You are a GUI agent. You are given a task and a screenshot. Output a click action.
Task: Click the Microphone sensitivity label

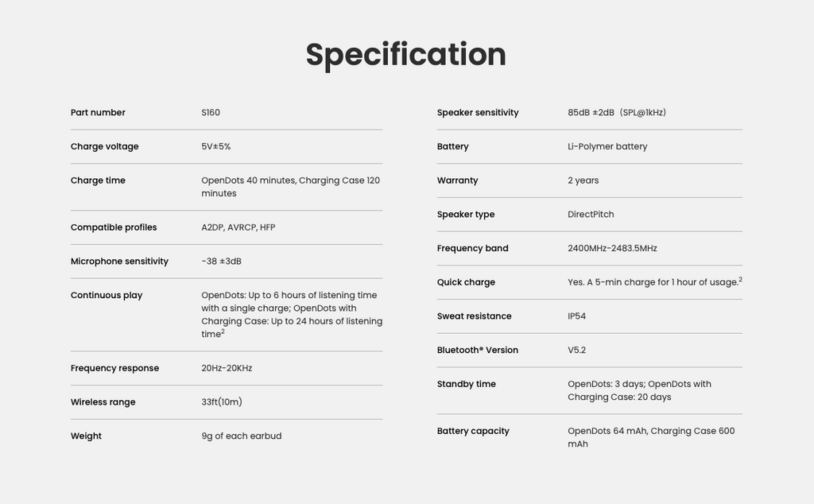[119, 261]
